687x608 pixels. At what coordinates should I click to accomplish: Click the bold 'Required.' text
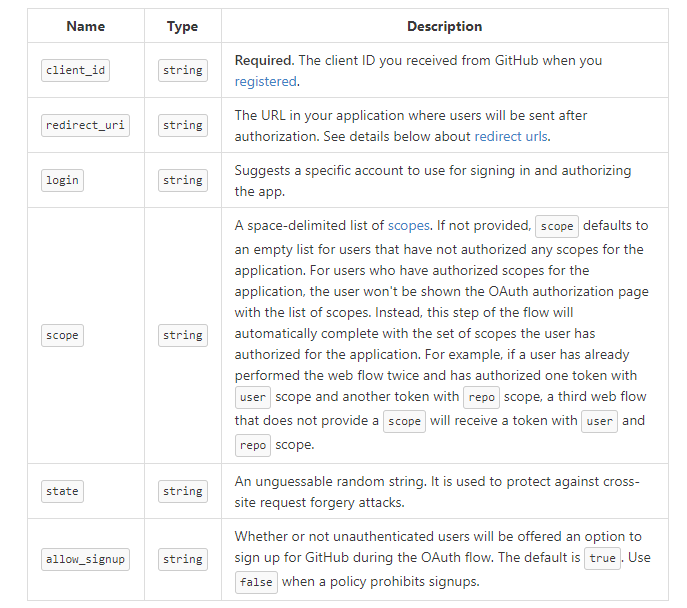264,60
